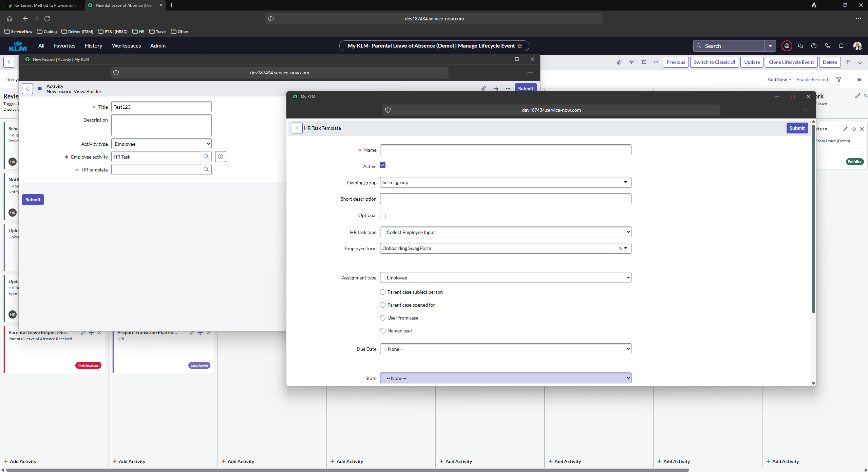The image size is (868, 472).
Task: Expand the Employee form dropdown arrow
Action: (626, 248)
